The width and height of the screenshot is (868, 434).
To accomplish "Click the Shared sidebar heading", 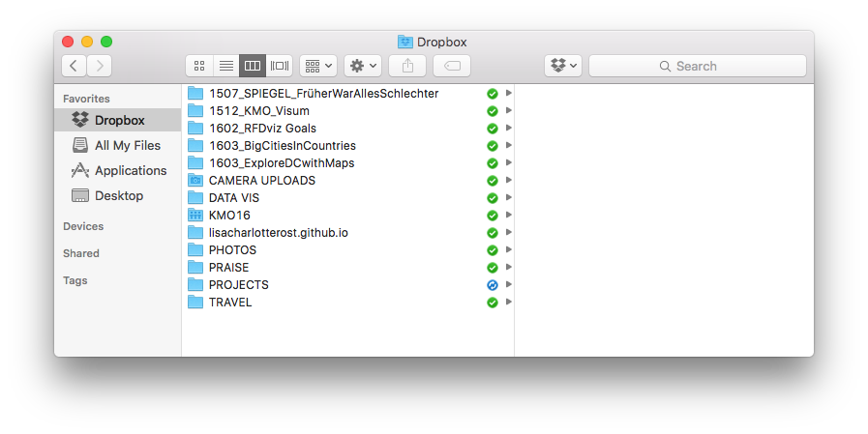I will click(81, 253).
